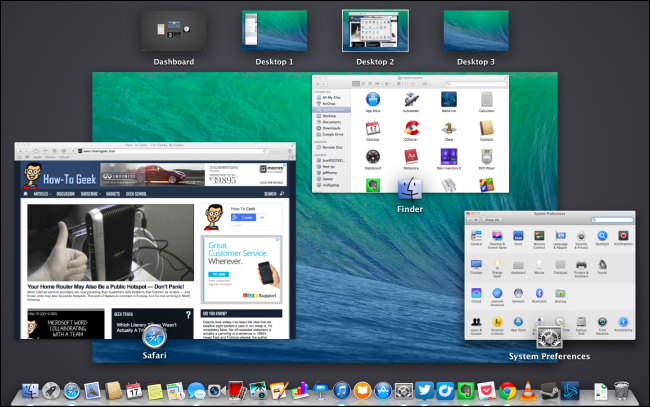This screenshot has height=407, width=650.
Task: Open the orange iBooks icon in the Dock
Action: 362,391
